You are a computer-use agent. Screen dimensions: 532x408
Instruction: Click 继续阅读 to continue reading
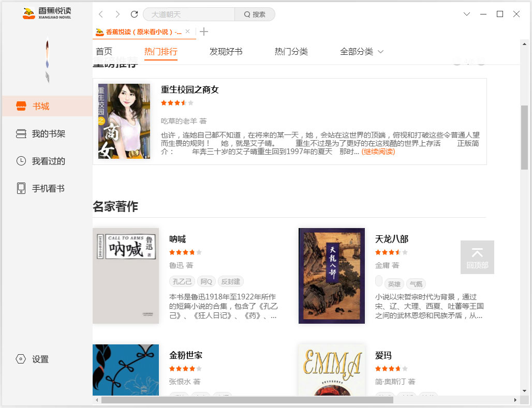point(378,152)
